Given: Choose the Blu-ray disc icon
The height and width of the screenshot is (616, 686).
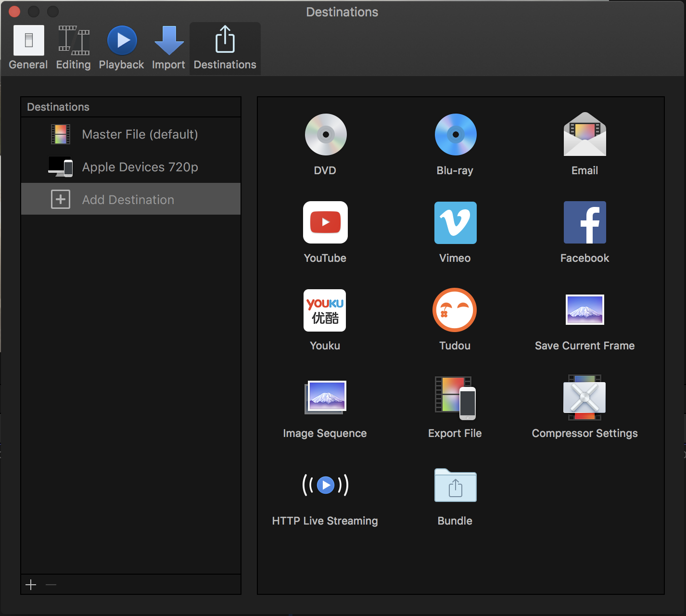Looking at the screenshot, I should point(456,135).
